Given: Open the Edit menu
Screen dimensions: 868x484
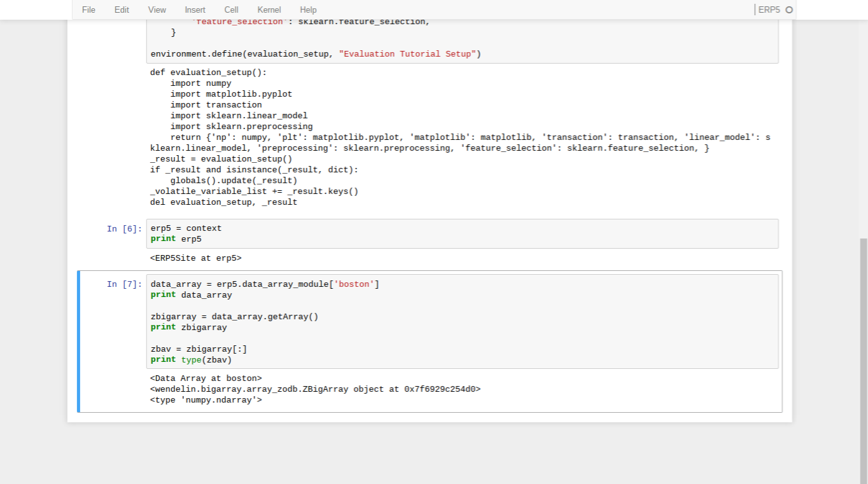Looking at the screenshot, I should tap(122, 10).
